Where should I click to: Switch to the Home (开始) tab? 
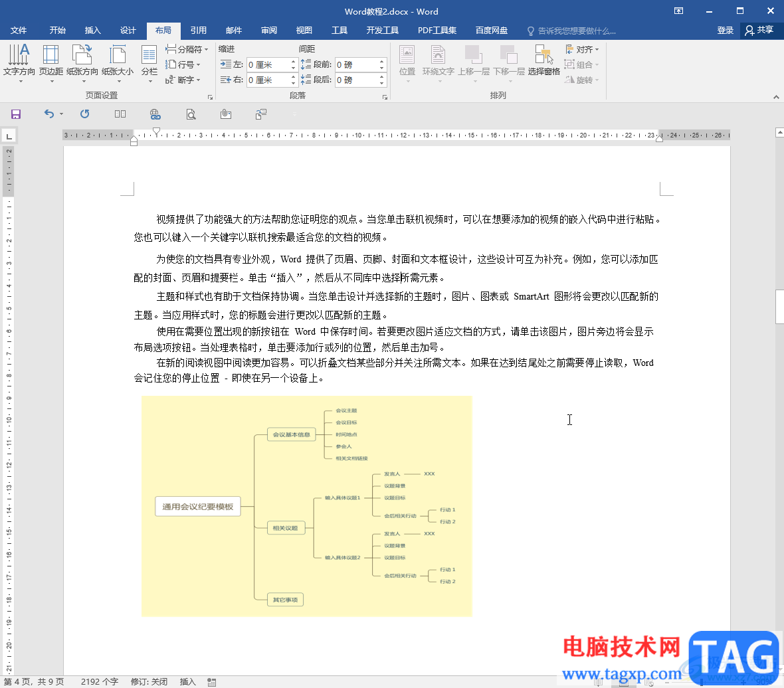coord(58,31)
